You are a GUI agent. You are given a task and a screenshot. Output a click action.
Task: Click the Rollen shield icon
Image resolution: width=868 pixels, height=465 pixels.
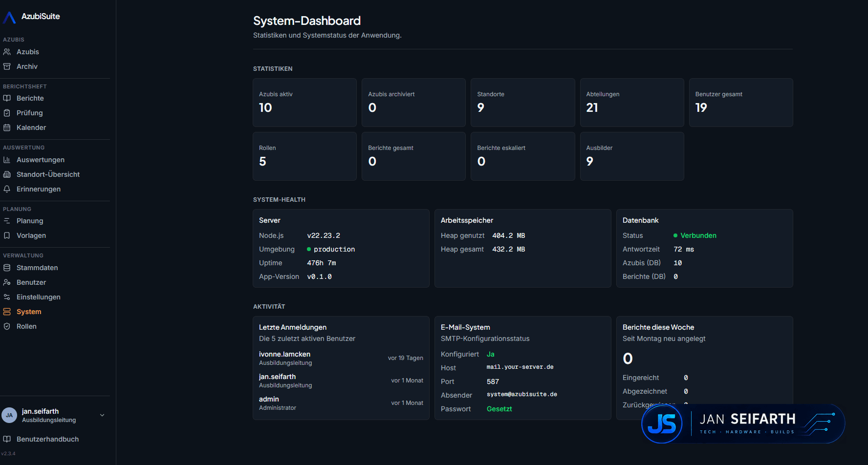(x=7, y=326)
